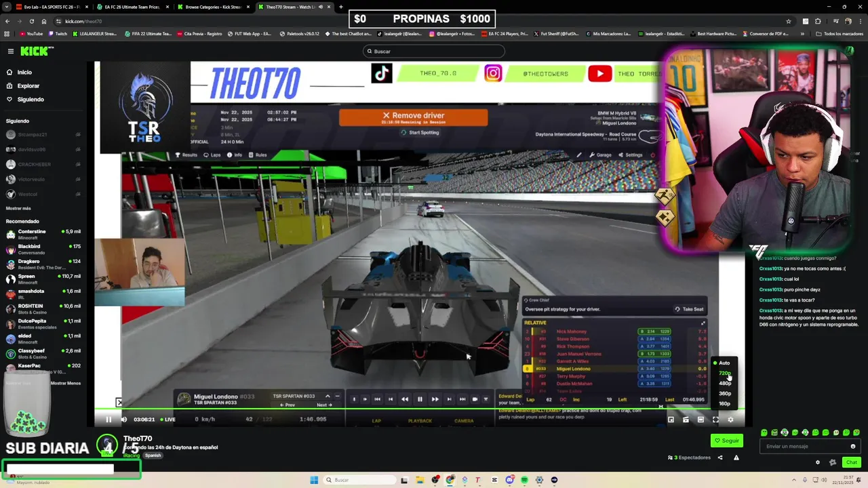The height and width of the screenshot is (488, 868).
Task: Open Spotify from the Windows taskbar
Action: 524,480
